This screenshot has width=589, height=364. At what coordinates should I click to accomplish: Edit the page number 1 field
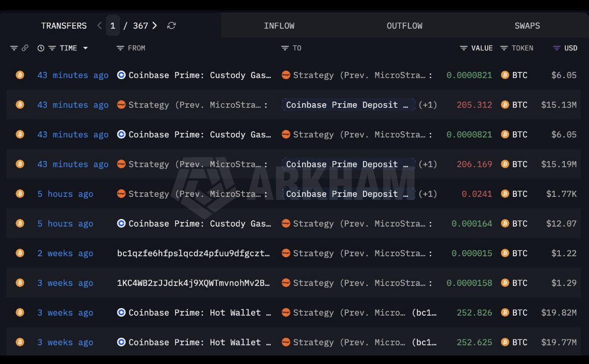(113, 26)
